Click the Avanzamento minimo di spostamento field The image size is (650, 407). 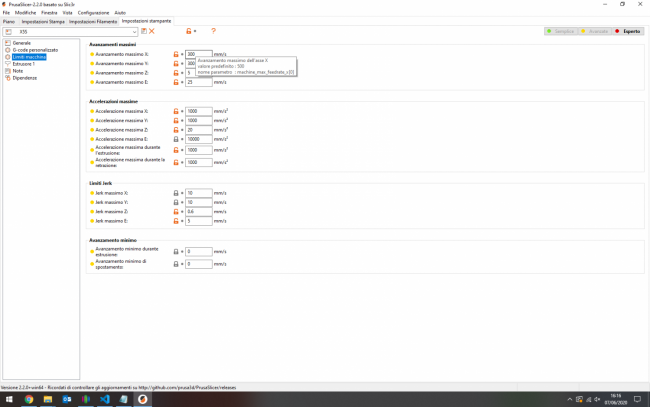pos(199,264)
